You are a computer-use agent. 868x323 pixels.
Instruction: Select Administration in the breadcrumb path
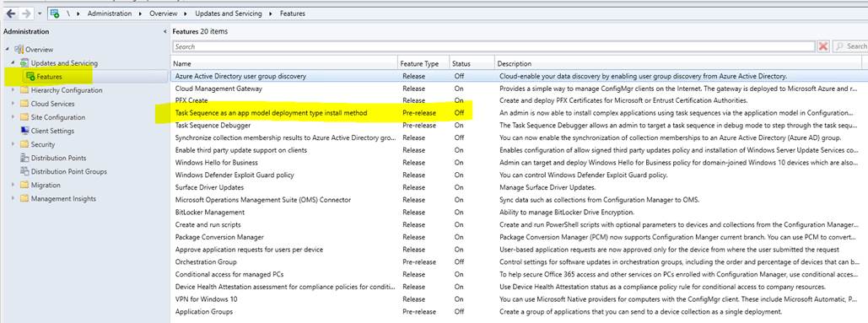click(110, 13)
